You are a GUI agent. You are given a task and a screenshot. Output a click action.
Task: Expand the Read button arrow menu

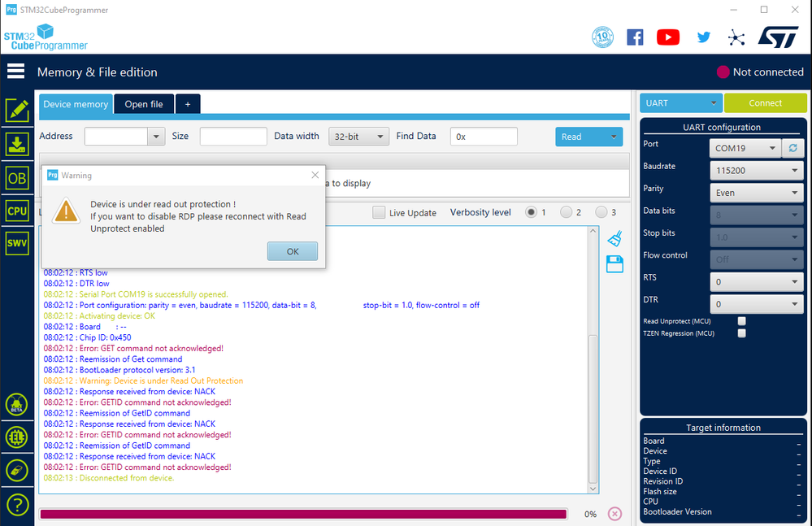613,137
